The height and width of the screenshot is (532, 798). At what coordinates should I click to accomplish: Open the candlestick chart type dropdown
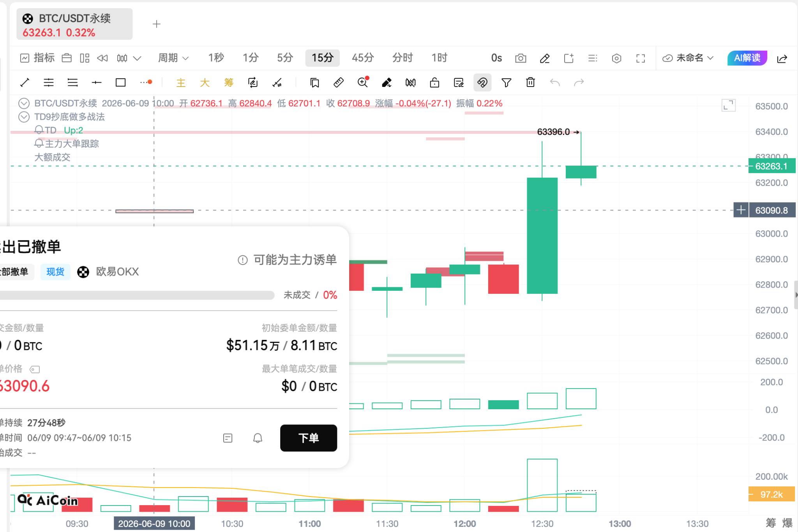[x=129, y=58]
